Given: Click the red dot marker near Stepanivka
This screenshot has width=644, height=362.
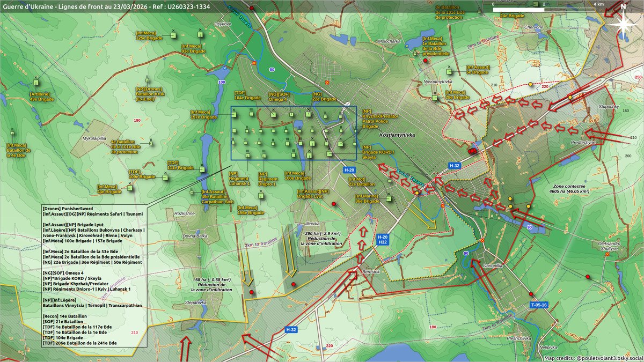Looking at the screenshot, I should coord(252,292).
